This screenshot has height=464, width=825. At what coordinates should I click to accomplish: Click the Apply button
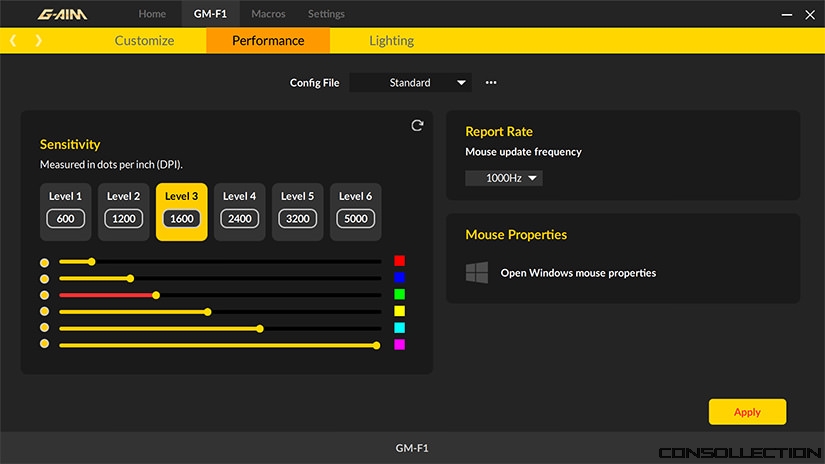click(x=748, y=412)
